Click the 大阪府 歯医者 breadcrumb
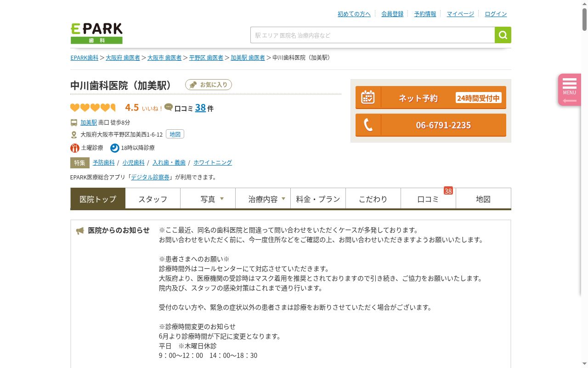588x368 pixels. [123, 57]
